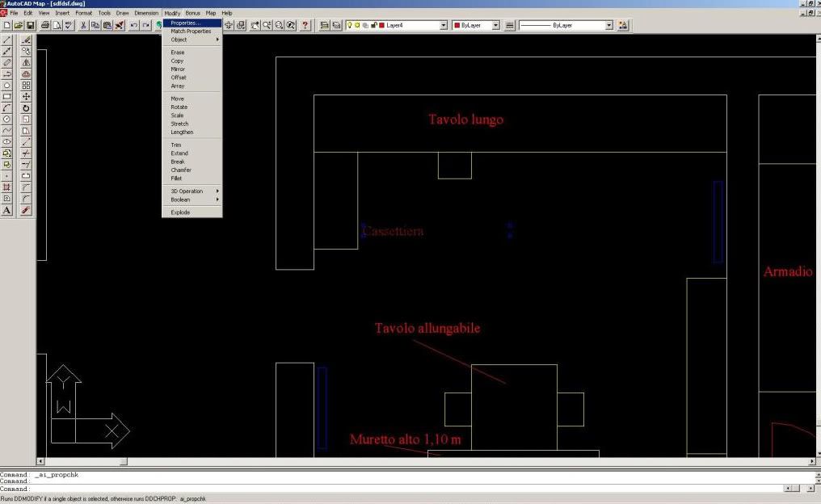The height and width of the screenshot is (504, 821).
Task: Expand the Layer4 layer dropdown
Action: pyautogui.click(x=444, y=25)
